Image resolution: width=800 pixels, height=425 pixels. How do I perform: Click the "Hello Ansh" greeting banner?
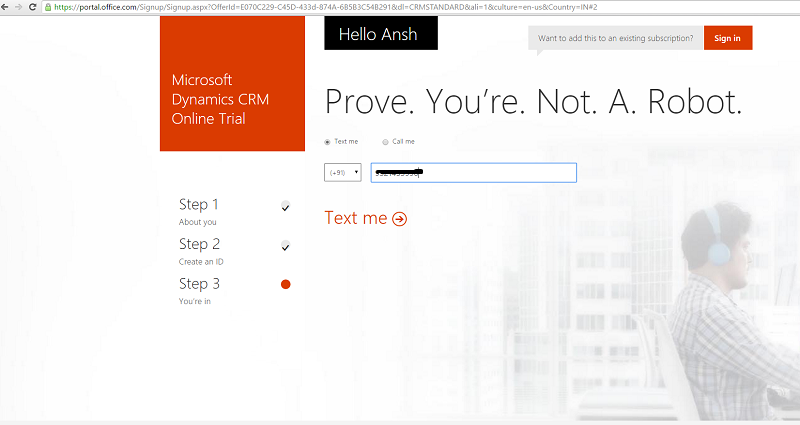coord(380,34)
